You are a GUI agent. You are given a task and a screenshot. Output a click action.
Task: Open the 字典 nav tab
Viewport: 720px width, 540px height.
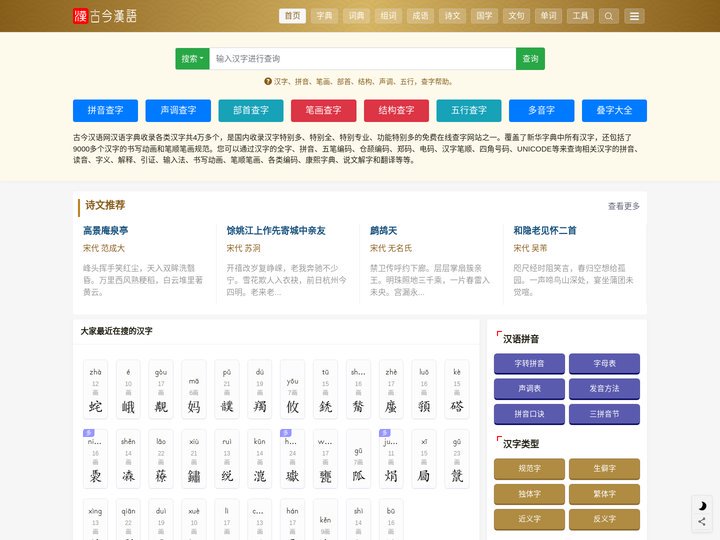pos(324,16)
